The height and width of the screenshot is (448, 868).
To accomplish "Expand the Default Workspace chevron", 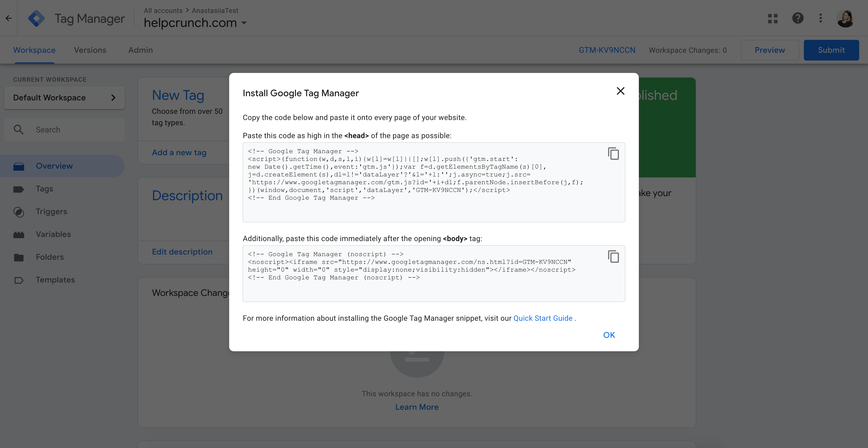I will [x=113, y=98].
